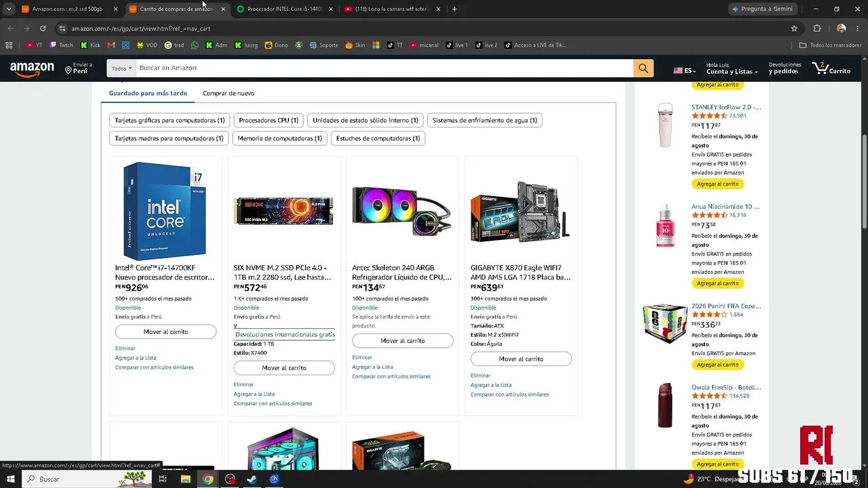Click the Windows taskbar Buscar search box
The height and width of the screenshot is (488, 868).
87,479
